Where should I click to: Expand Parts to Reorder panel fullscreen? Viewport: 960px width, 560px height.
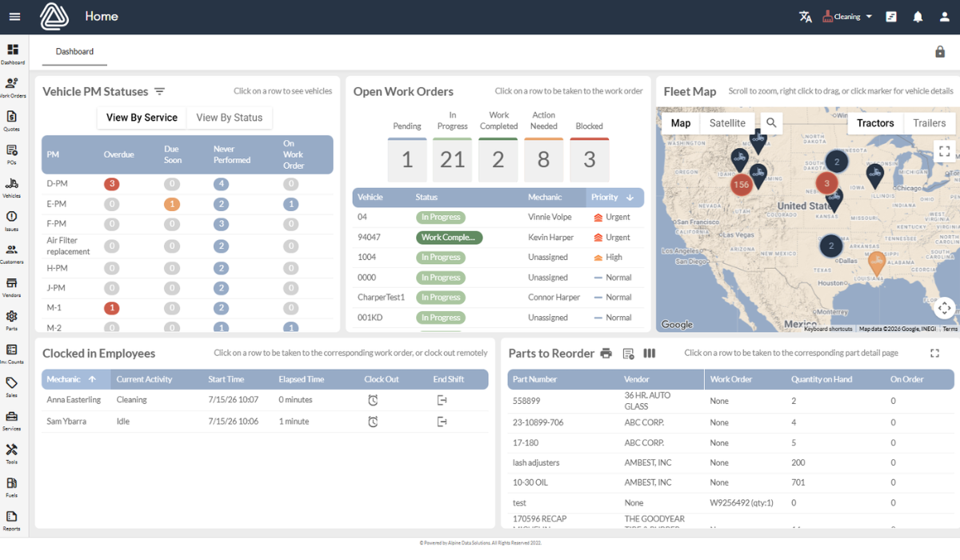point(935,353)
